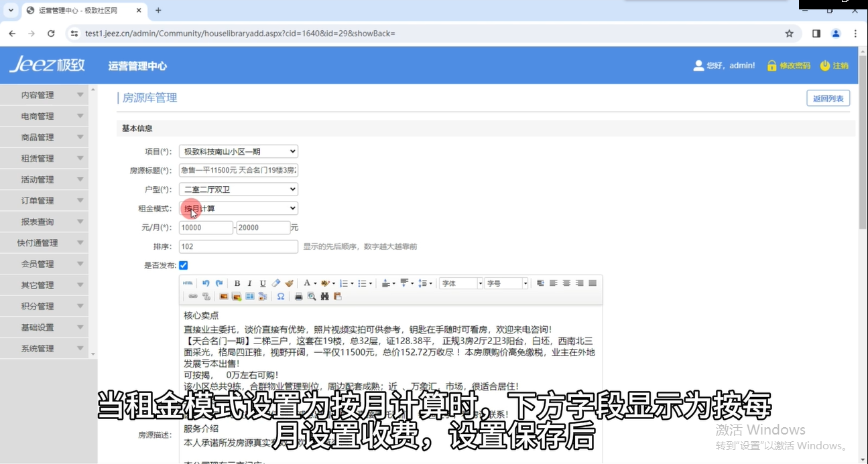Viewport: 868px width, 464px height.
Task: Insert an image via the editor toolbar
Action: point(223,296)
